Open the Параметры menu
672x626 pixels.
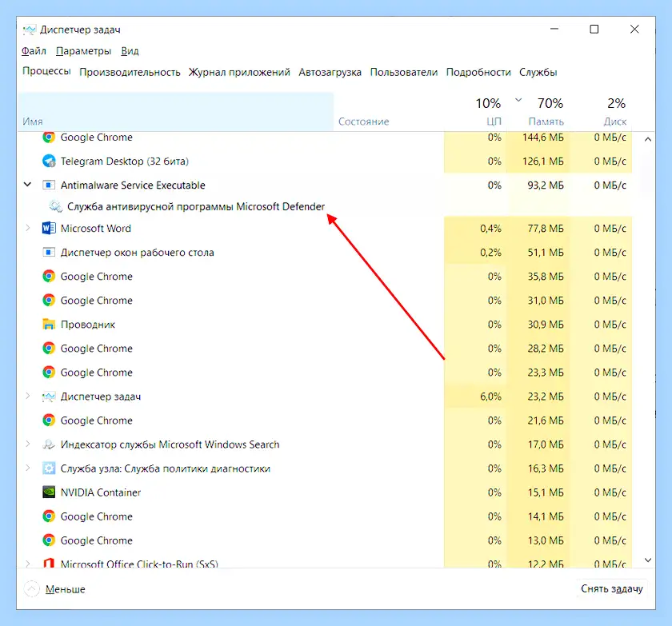tap(83, 51)
